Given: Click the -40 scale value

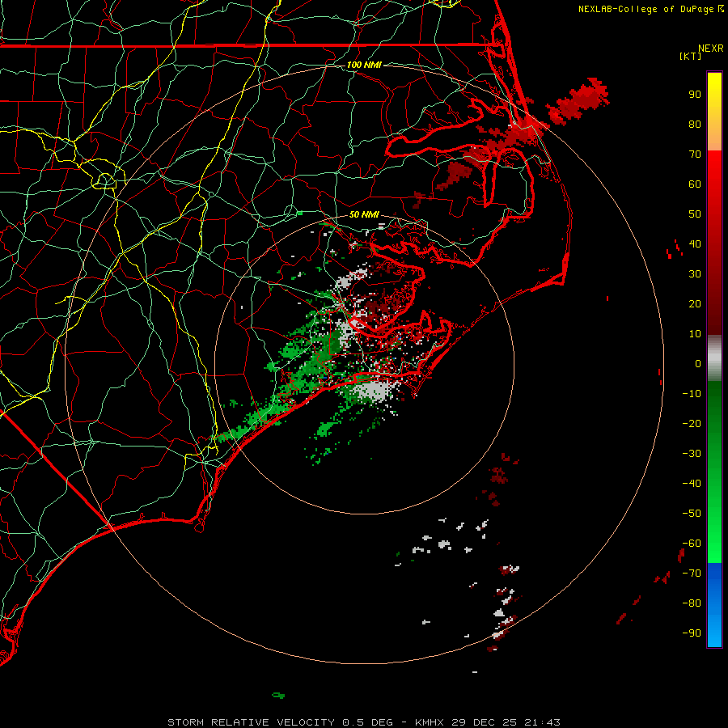Looking at the screenshot, I should (x=692, y=484).
